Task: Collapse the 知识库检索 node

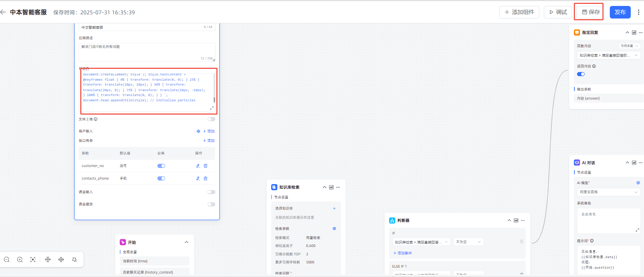Action: pos(325,187)
